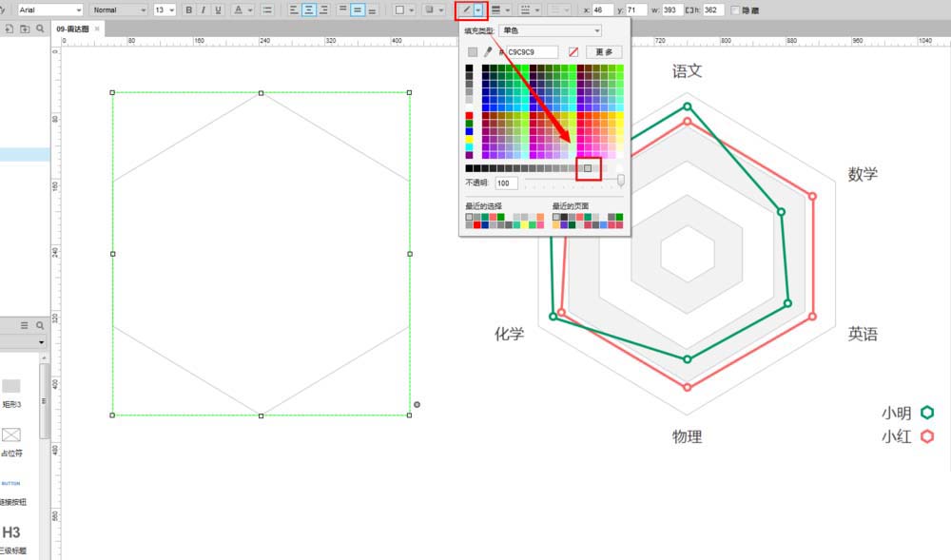
Task: Open the font color tool
Action: 238,10
